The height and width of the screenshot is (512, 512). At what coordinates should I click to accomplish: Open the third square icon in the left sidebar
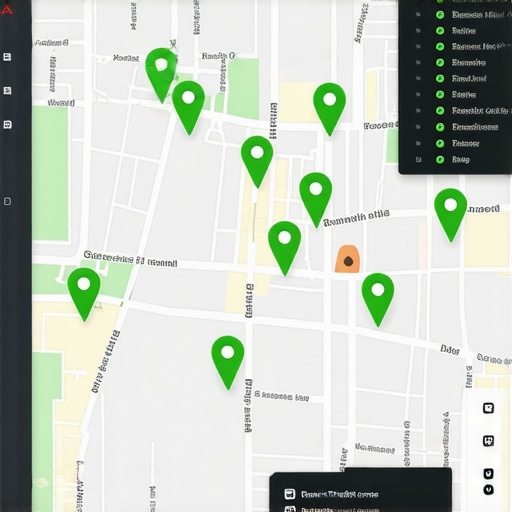pyautogui.click(x=7, y=125)
